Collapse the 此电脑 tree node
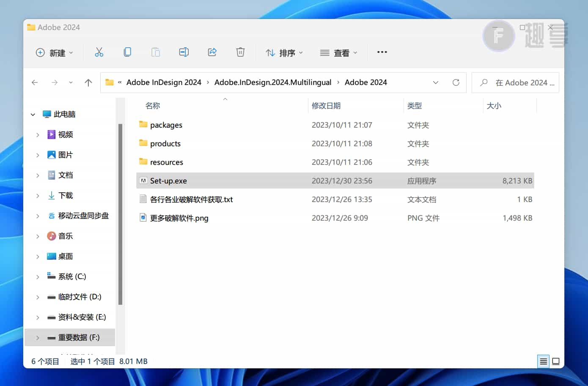The width and height of the screenshot is (588, 386). coord(33,115)
